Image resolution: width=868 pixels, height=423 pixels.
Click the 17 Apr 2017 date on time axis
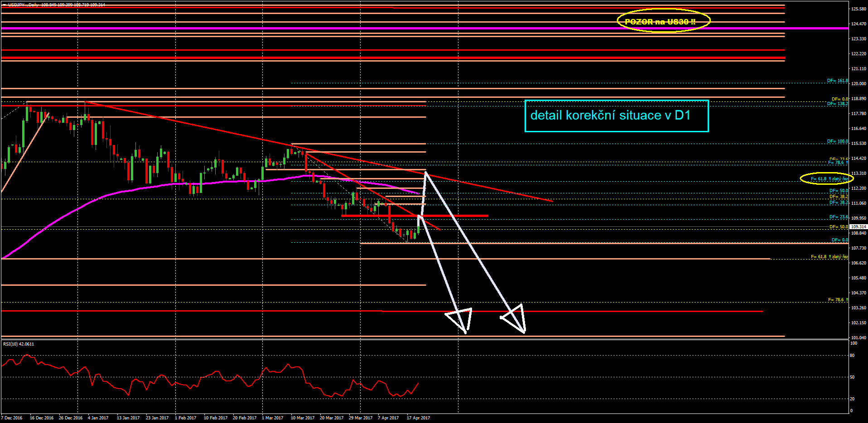[x=418, y=418]
